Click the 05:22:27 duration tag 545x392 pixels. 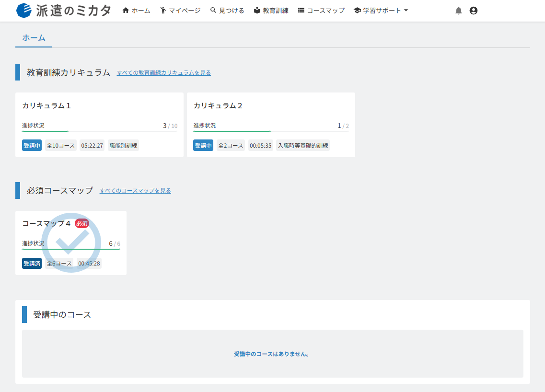92,146
